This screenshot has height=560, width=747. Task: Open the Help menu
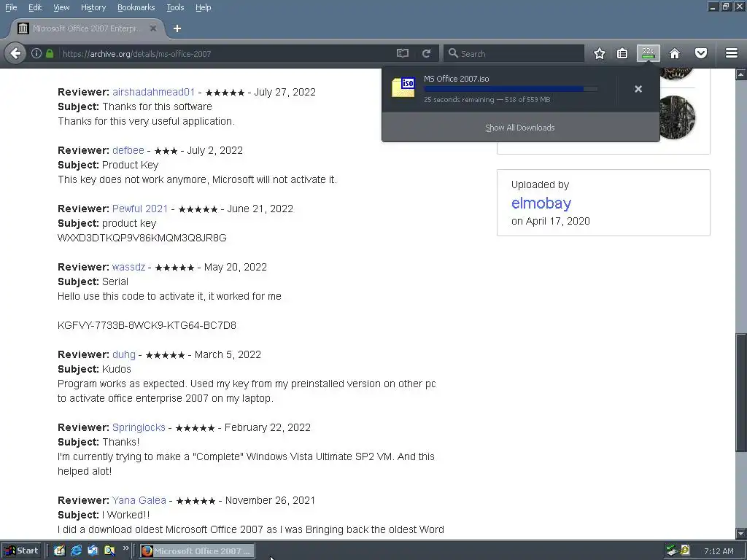click(203, 7)
